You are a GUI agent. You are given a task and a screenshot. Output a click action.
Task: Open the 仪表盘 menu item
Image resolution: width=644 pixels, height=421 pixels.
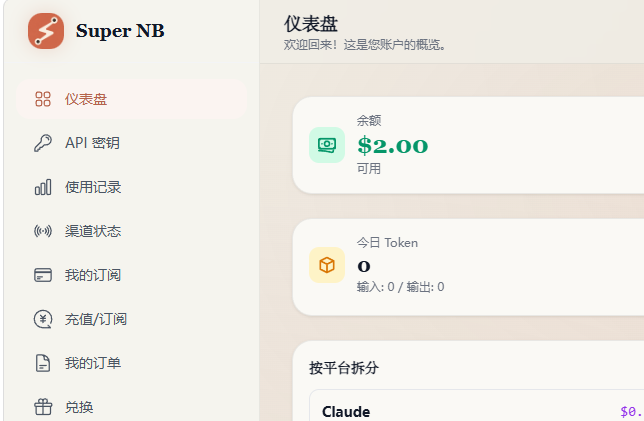[x=131, y=99]
